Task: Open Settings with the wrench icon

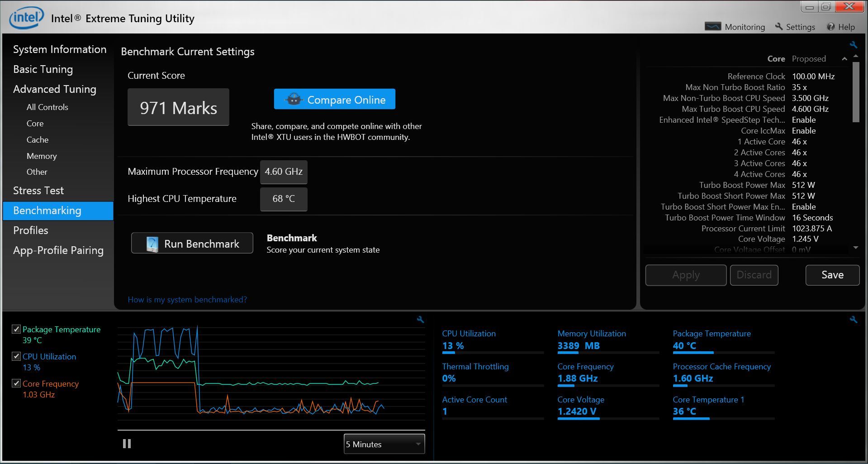Action: coord(779,27)
